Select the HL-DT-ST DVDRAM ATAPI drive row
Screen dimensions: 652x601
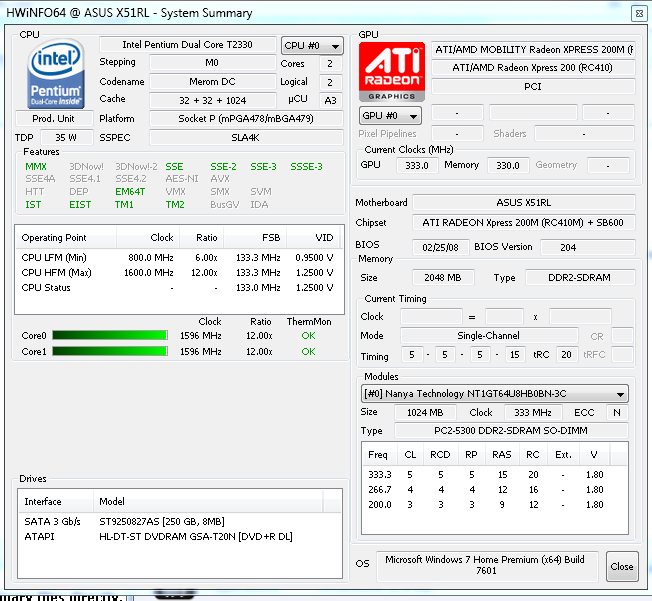[180, 536]
